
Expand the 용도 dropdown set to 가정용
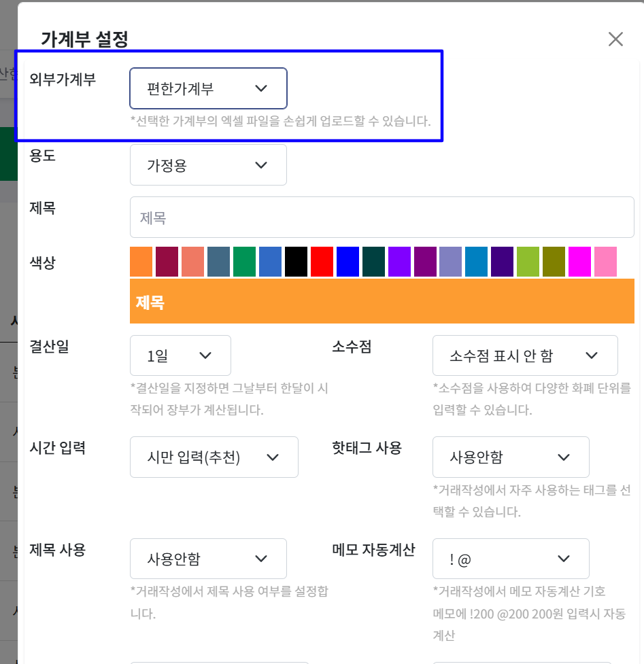[x=208, y=165]
